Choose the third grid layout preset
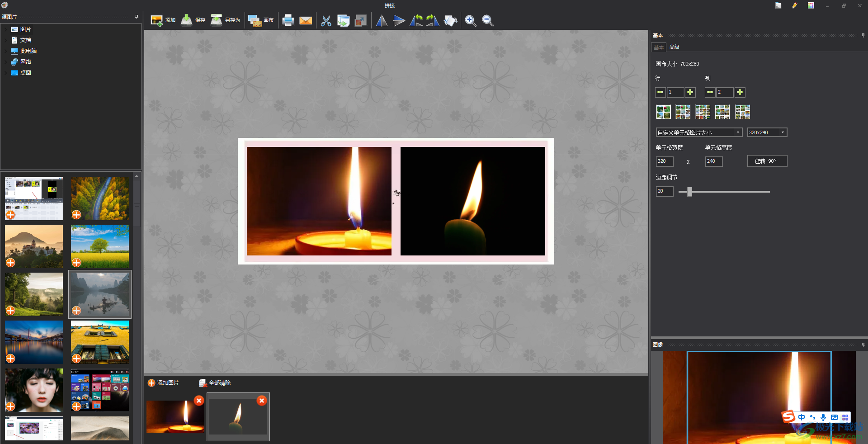868x444 pixels. tap(703, 112)
